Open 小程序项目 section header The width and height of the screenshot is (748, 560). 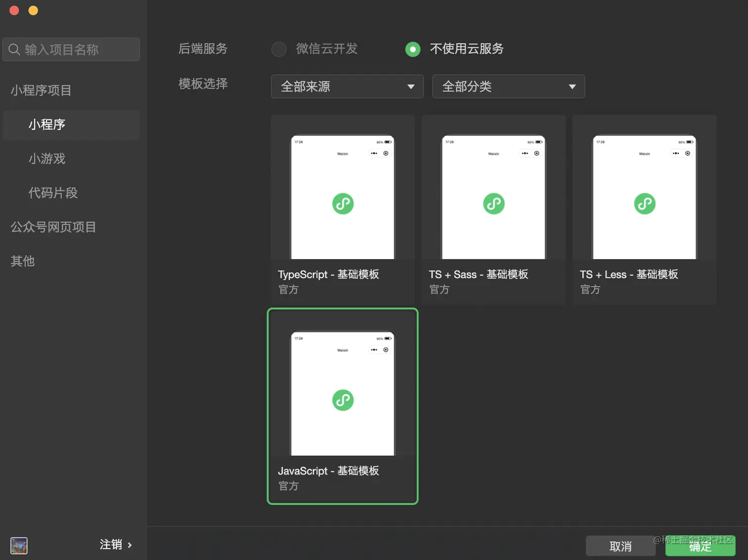click(x=41, y=91)
